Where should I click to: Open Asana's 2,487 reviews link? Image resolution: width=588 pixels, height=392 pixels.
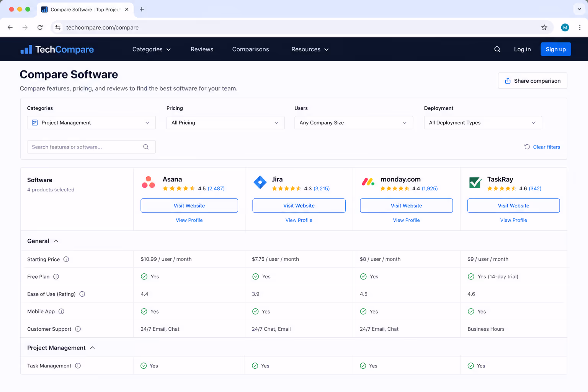(216, 188)
